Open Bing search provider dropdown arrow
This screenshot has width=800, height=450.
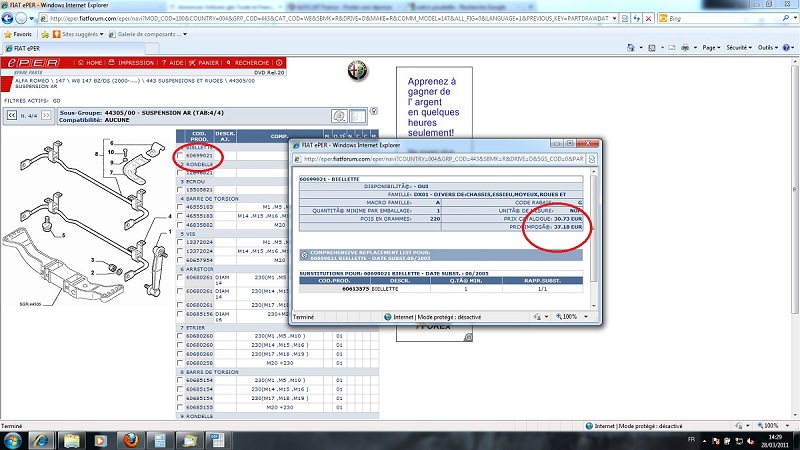click(x=794, y=18)
